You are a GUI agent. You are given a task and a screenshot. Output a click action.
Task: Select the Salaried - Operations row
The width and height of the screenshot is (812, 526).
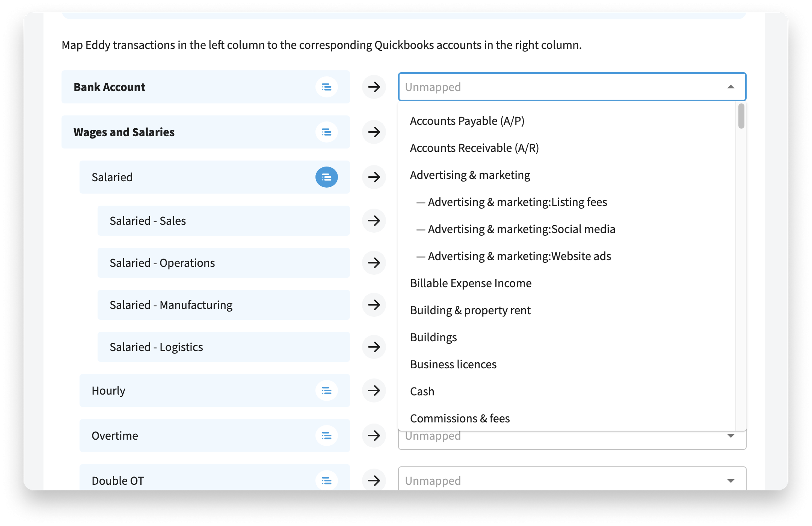(224, 263)
